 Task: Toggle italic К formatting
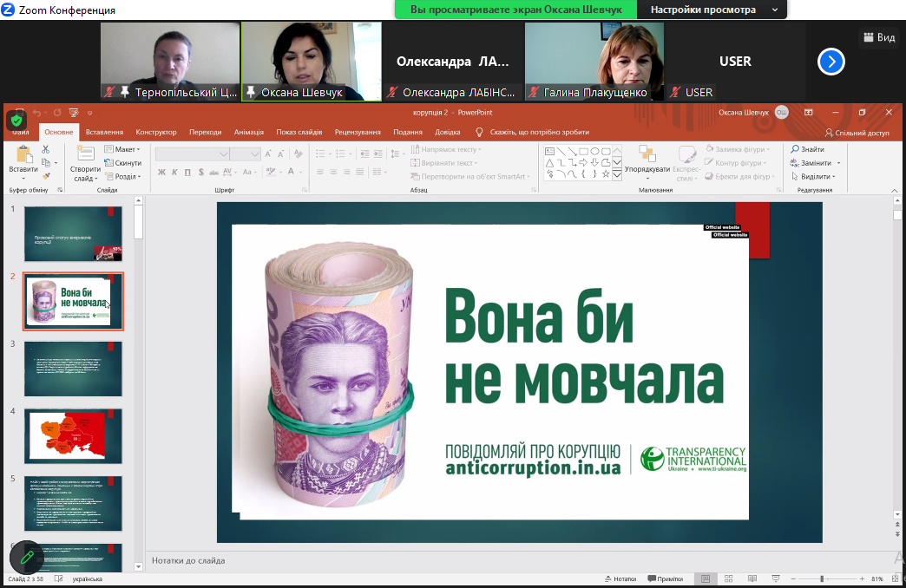click(x=174, y=172)
